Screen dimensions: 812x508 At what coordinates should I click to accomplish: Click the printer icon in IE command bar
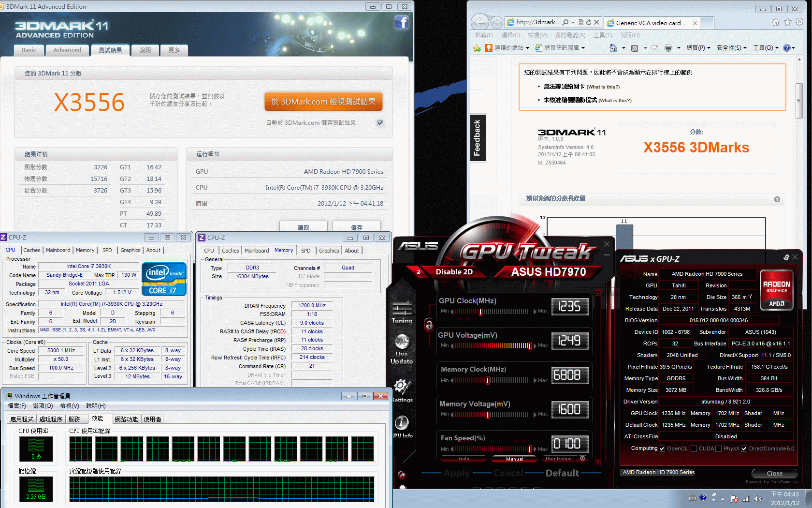[x=668, y=48]
